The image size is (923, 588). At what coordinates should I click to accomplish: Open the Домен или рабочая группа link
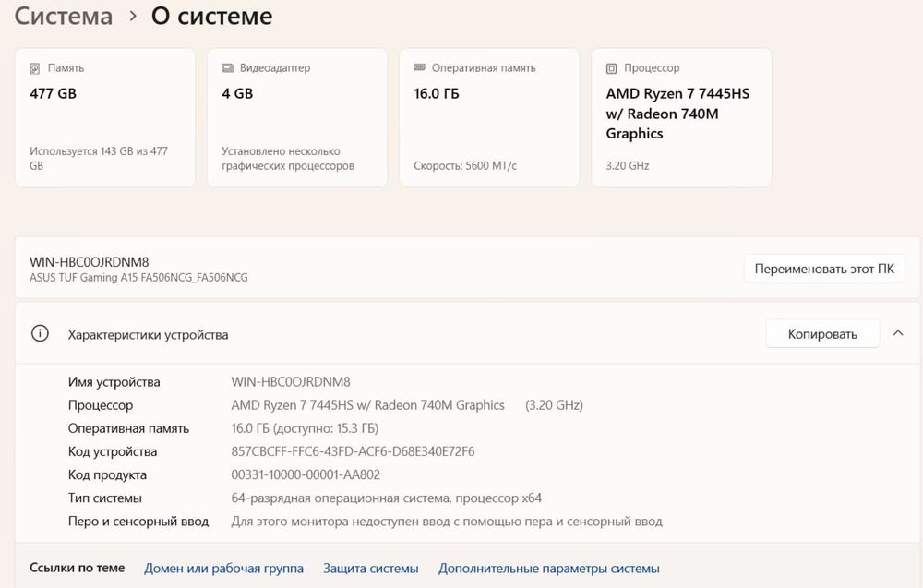(223, 569)
